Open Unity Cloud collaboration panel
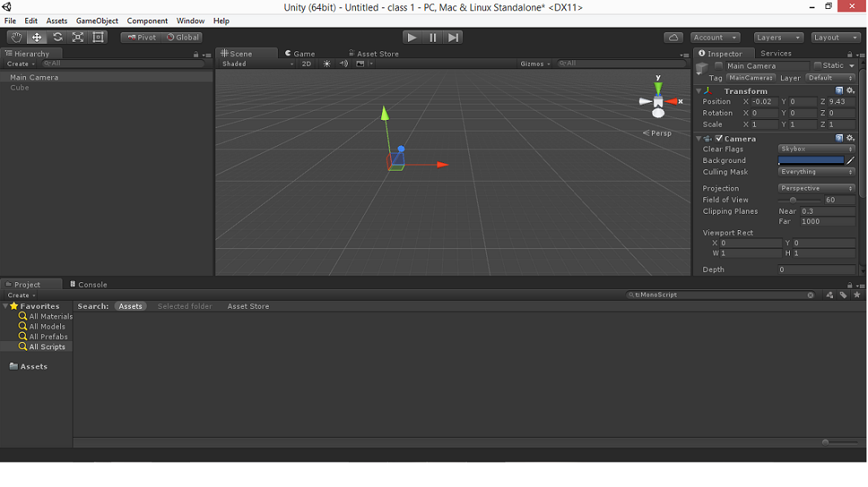This screenshot has width=868, height=487. (672, 36)
